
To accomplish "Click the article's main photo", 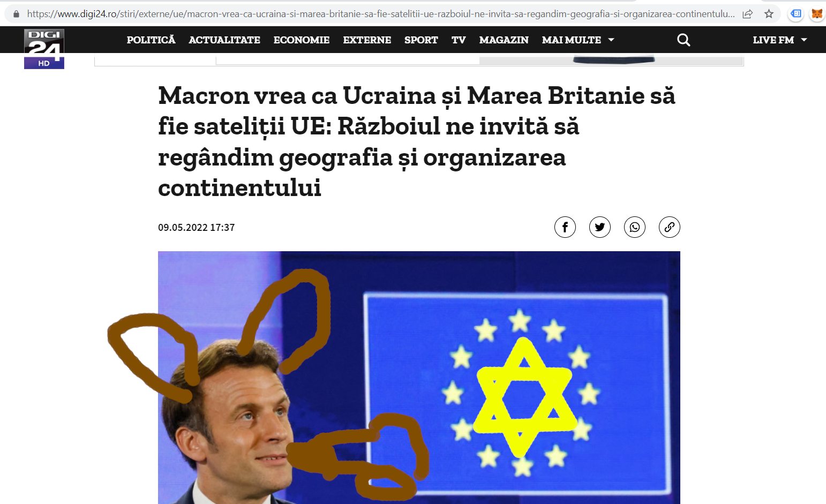I will pos(419,377).
